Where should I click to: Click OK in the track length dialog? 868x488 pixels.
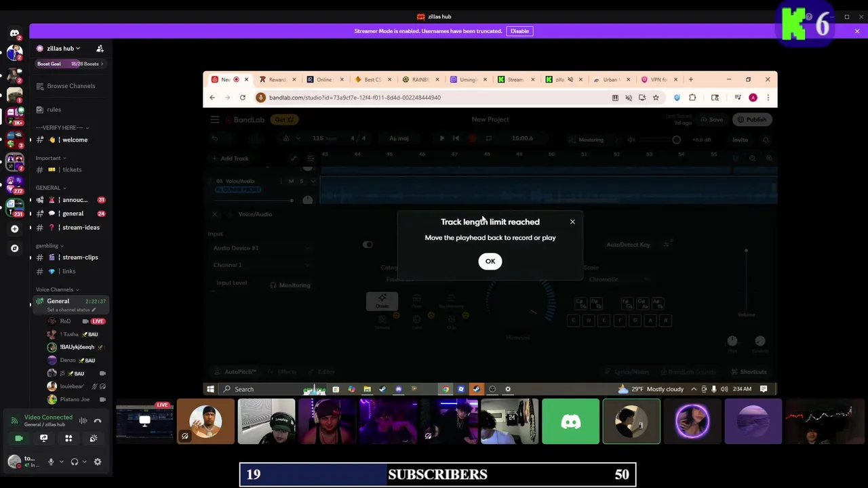click(x=490, y=261)
